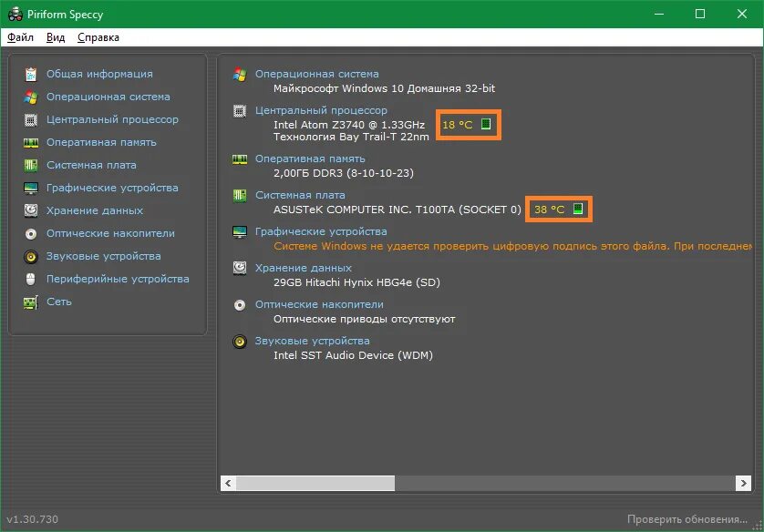Click the monitor icon in sidebar
764x532 pixels.
click(31, 188)
